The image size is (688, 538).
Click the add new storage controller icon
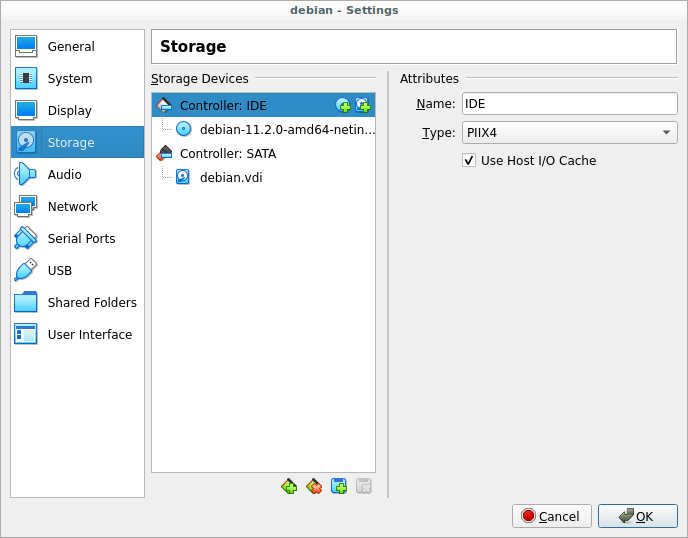(289, 487)
